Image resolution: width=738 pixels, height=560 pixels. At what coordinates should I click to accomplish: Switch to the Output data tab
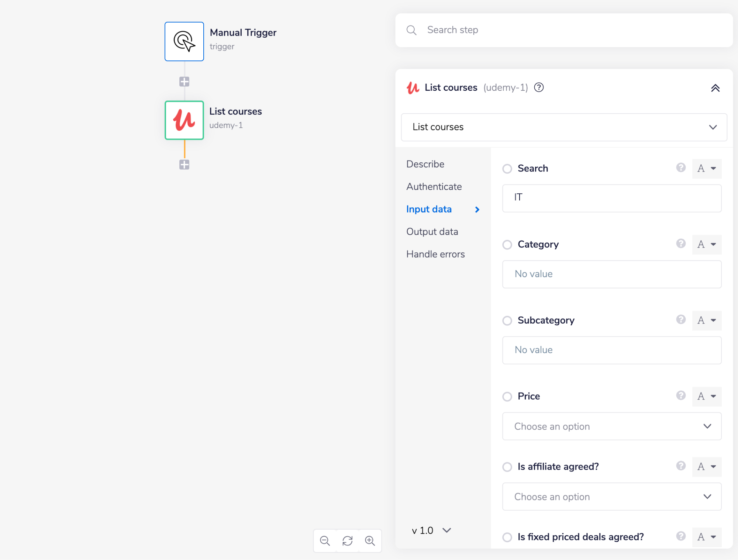coord(432,231)
